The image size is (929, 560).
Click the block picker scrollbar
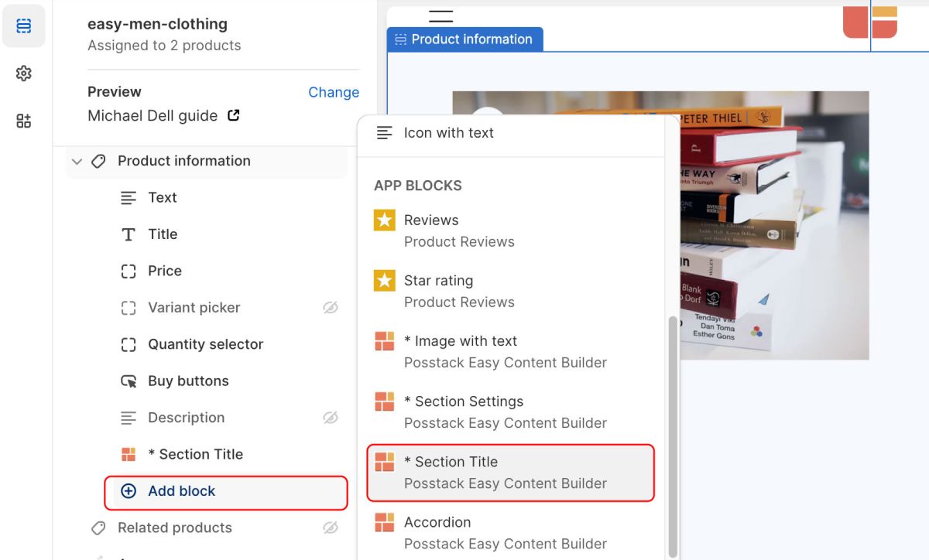coord(671,433)
